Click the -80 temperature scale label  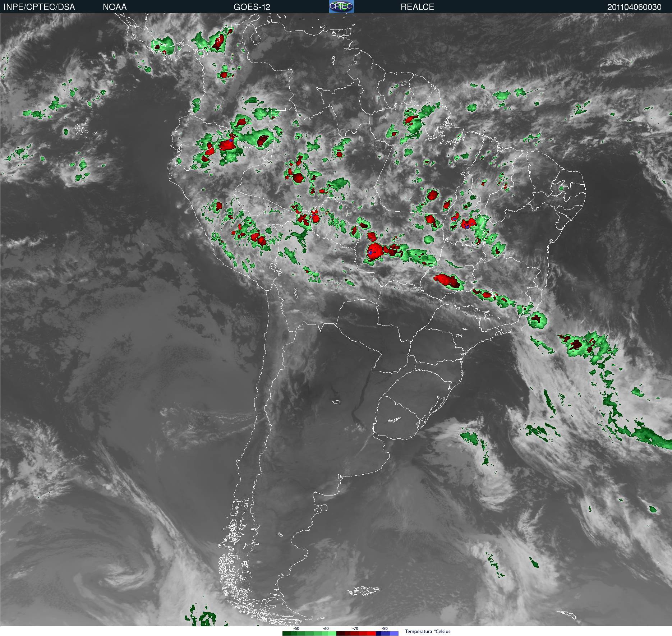[385, 628]
